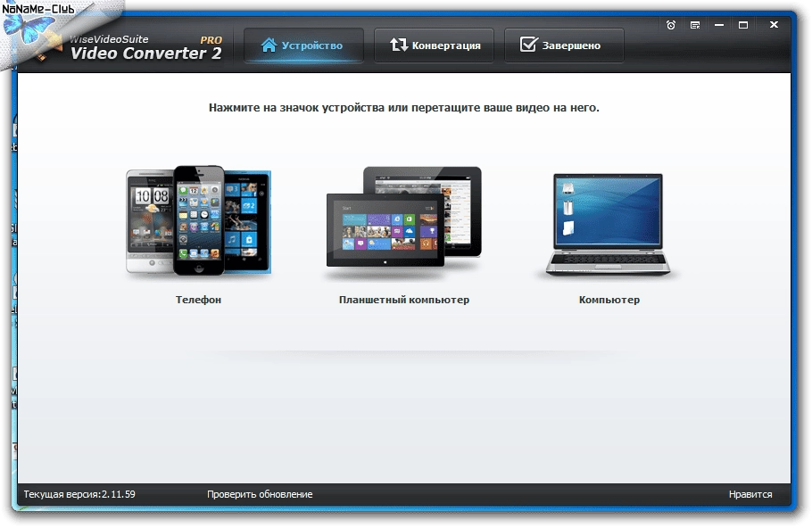Choose the Планшетный компьютер device icon
This screenshot has height=528, width=812.
(404, 218)
